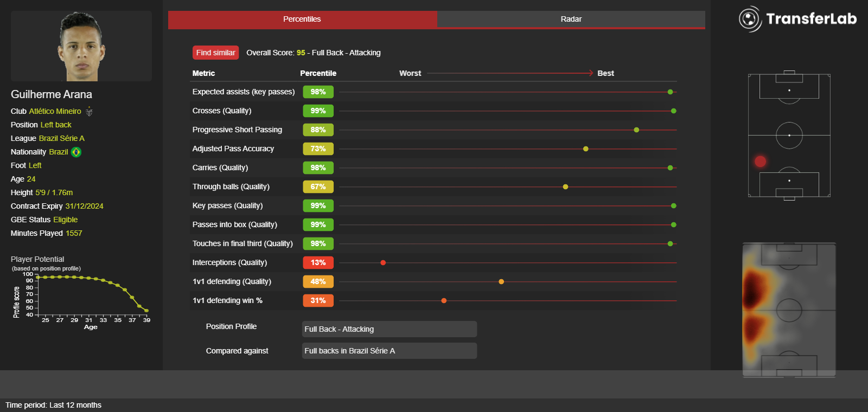The height and width of the screenshot is (412, 868).
Task: Click the Height 5'9 / 1.76m value
Action: tap(54, 192)
